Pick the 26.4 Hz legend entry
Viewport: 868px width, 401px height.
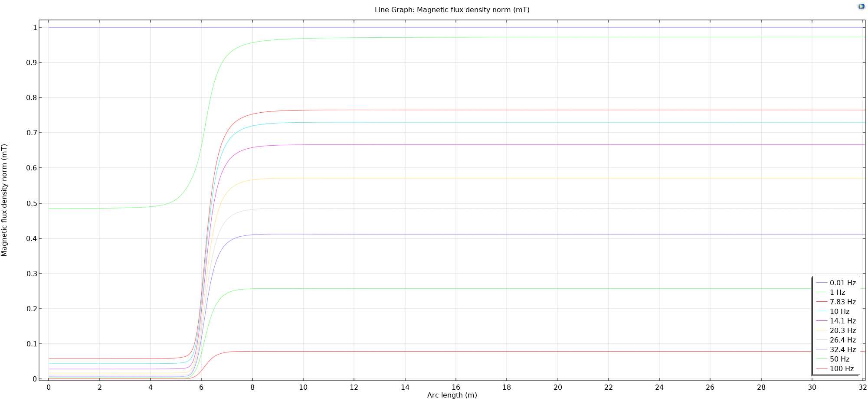(x=842, y=340)
